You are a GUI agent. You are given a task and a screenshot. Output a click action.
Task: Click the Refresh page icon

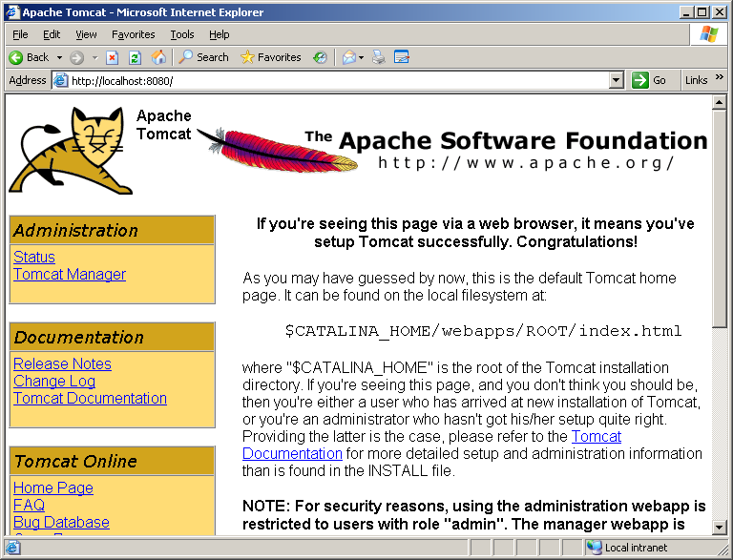(135, 57)
